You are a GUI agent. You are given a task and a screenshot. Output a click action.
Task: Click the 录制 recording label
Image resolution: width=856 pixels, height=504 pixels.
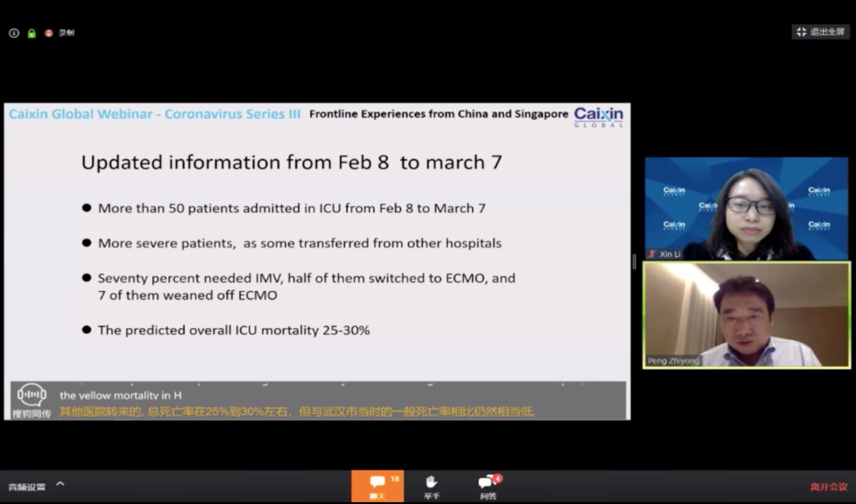66,33
